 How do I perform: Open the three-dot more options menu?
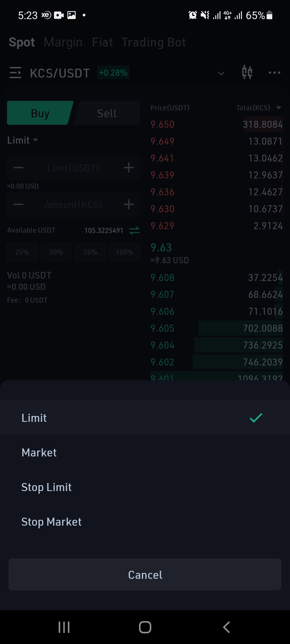(x=274, y=73)
